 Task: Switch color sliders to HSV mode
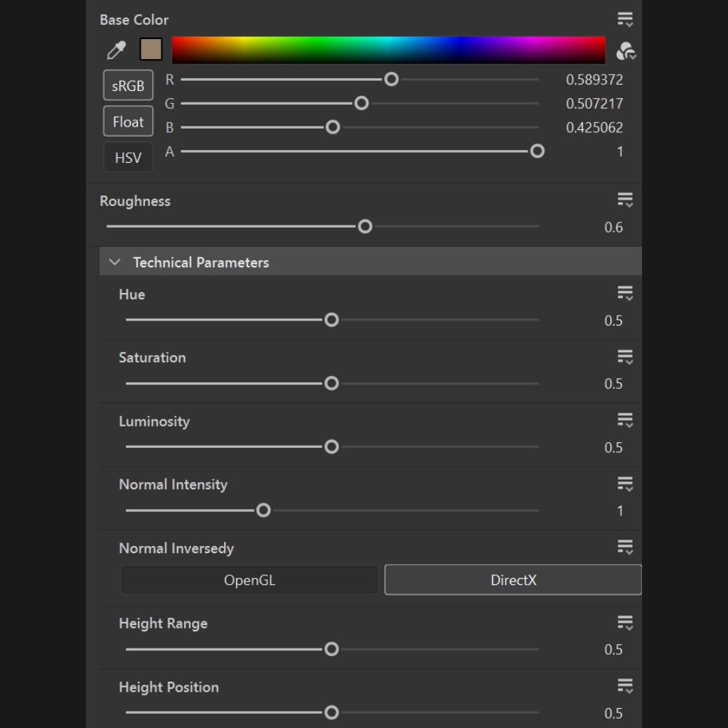(x=128, y=157)
